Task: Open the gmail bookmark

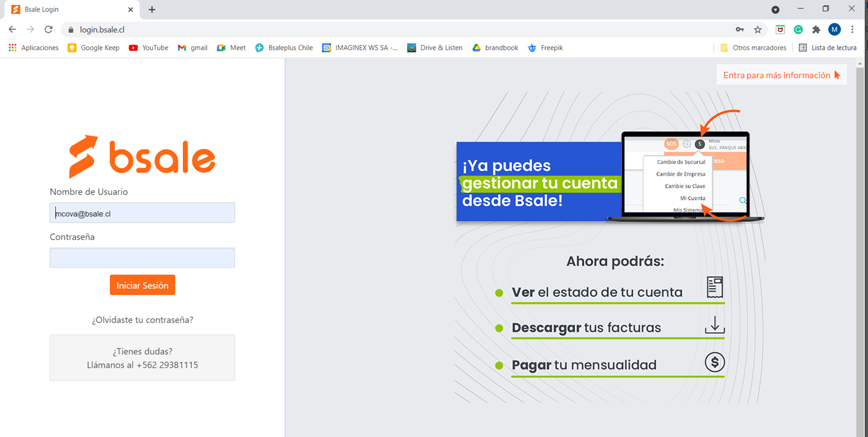Action: click(193, 48)
